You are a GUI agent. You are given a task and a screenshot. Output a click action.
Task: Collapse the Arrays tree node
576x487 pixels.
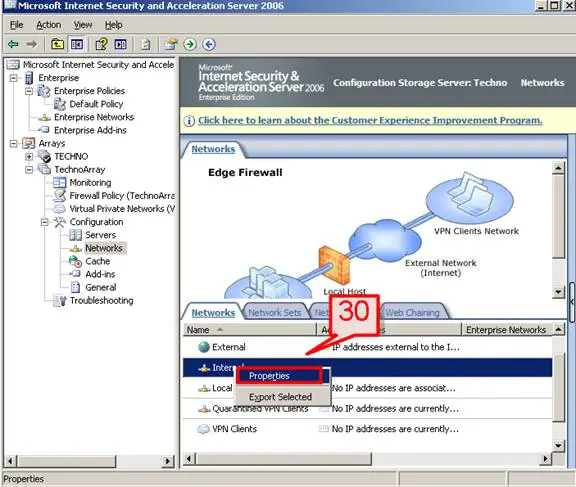tap(14, 144)
